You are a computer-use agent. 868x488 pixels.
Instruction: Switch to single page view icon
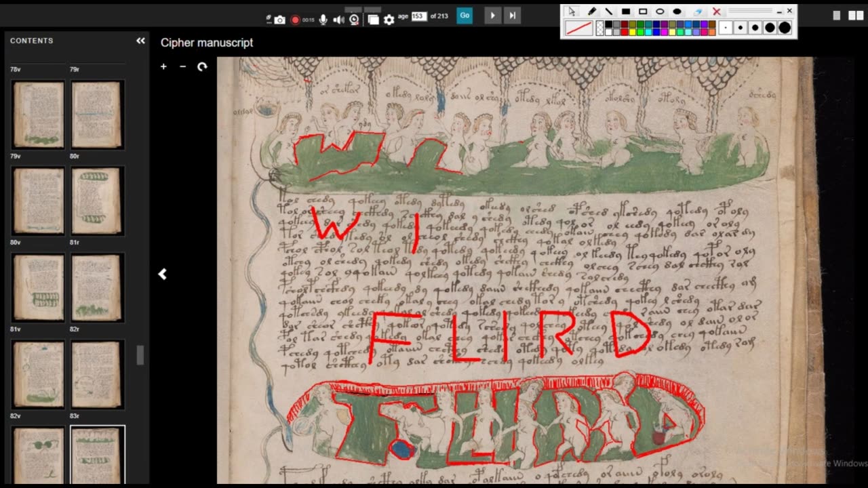click(837, 16)
